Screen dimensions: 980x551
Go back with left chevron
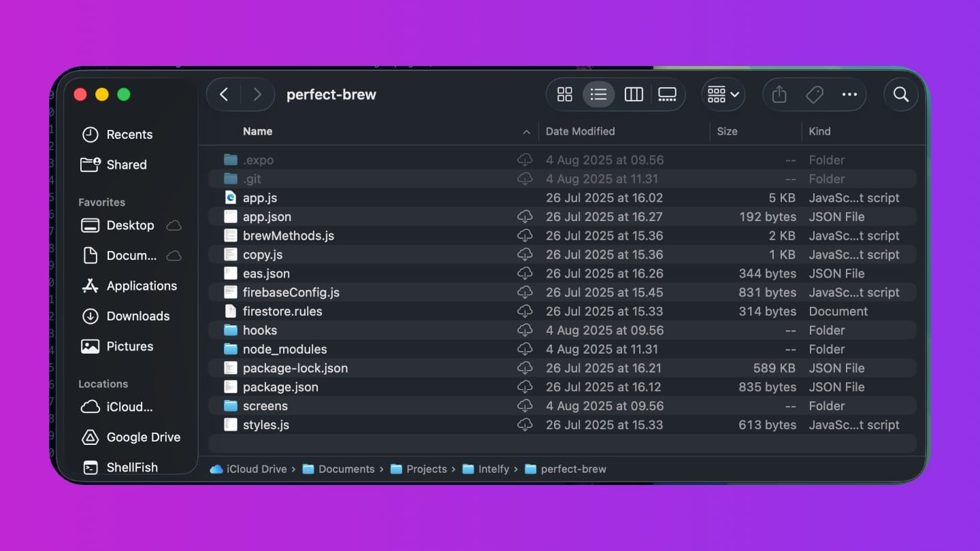(224, 95)
